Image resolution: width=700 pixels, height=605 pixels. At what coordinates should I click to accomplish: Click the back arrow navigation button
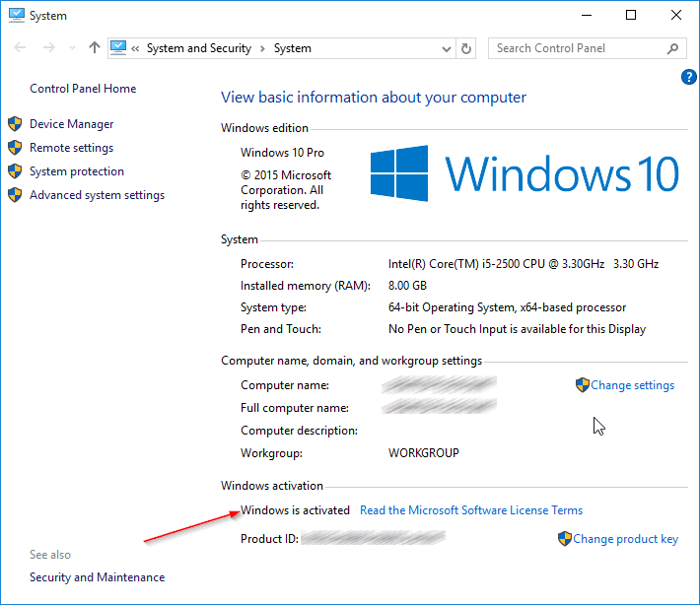click(20, 47)
